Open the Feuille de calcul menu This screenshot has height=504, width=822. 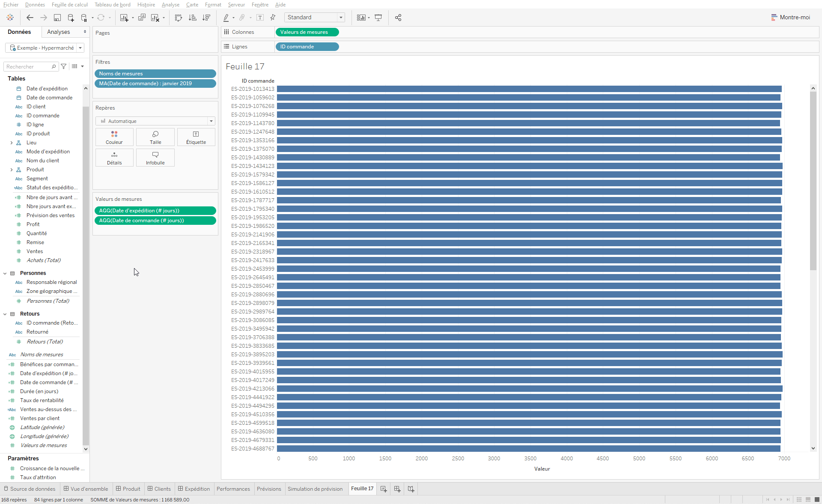(70, 5)
